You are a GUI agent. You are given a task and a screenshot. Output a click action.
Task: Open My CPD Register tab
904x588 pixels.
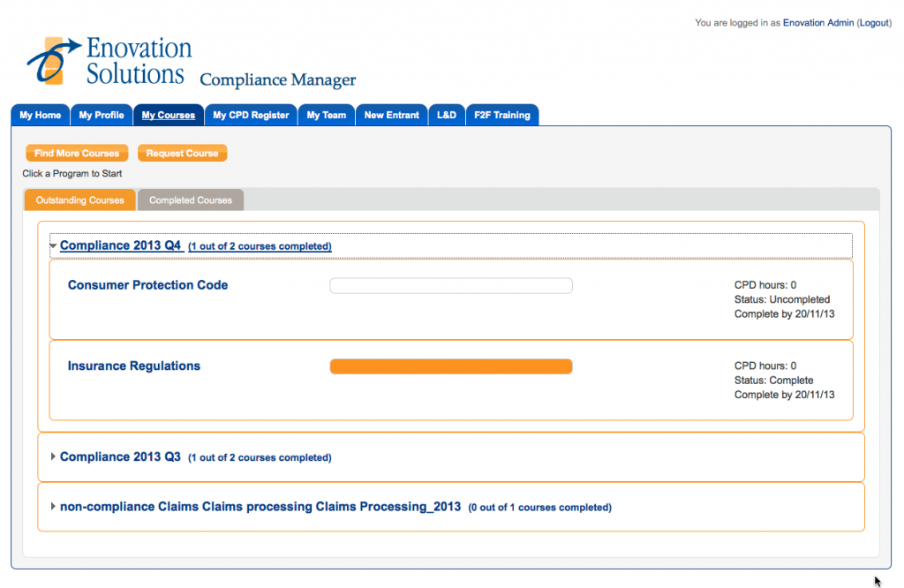(251, 115)
